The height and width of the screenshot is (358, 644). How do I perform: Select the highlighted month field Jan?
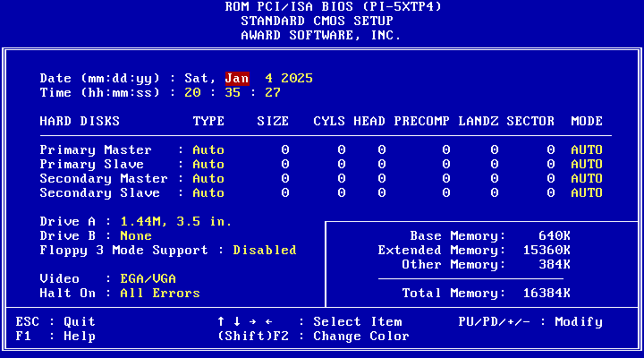[236, 79]
